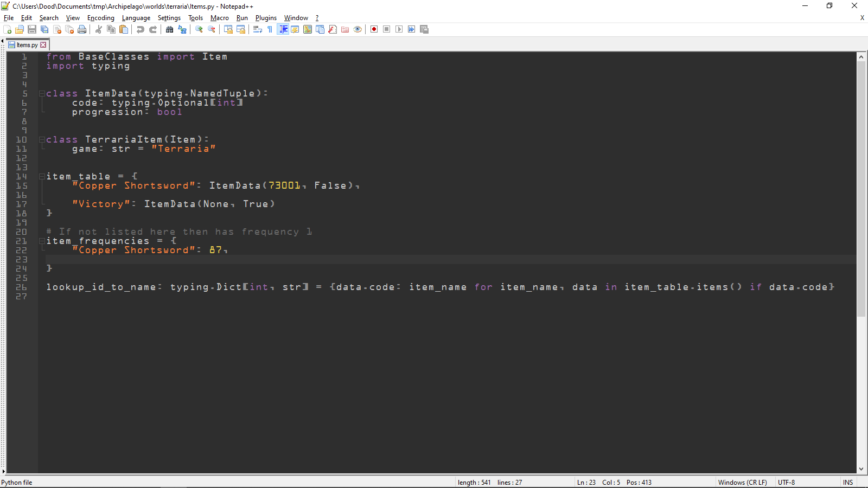This screenshot has width=868, height=488.
Task: Click the Find icon in the toolbar
Action: 169,29
